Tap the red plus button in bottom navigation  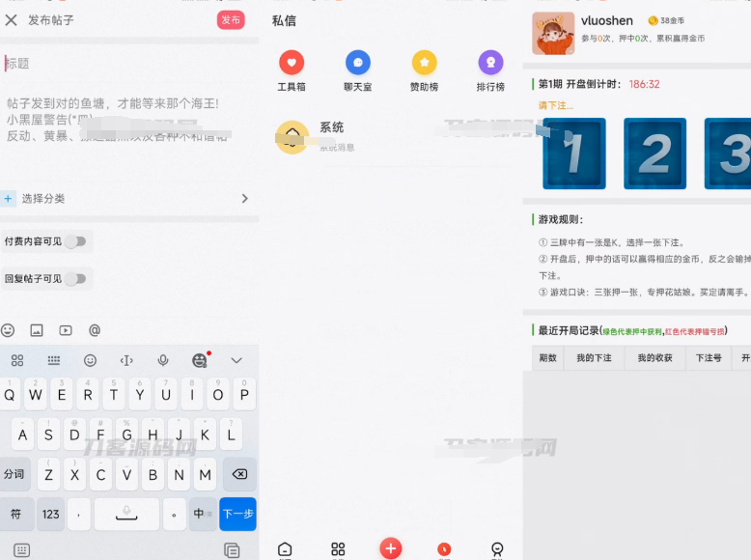391,548
